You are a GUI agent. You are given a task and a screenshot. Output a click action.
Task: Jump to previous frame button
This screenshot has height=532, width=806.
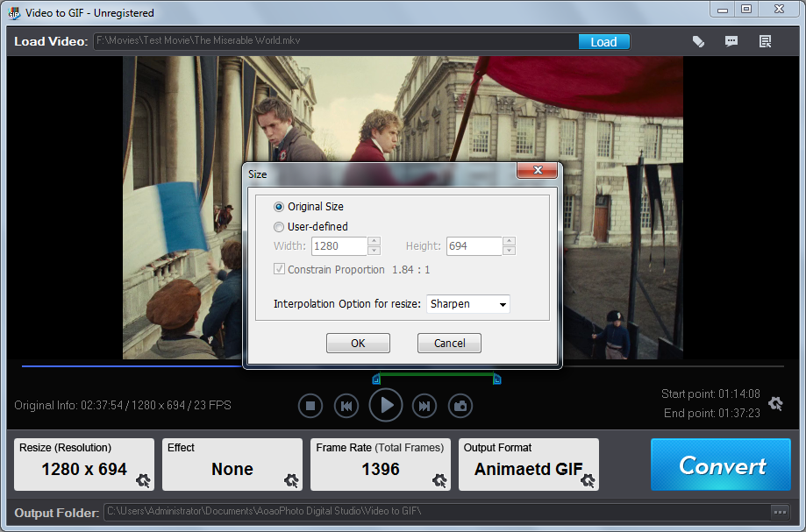346,406
